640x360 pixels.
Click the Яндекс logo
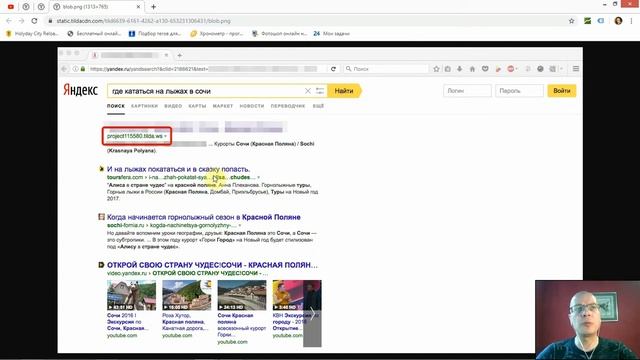pos(80,90)
